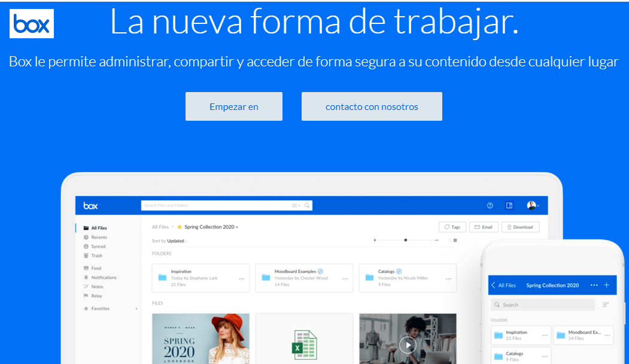Click 'Yesterday by Nicole Miller' text
This screenshot has width=629, height=364.
click(x=403, y=278)
